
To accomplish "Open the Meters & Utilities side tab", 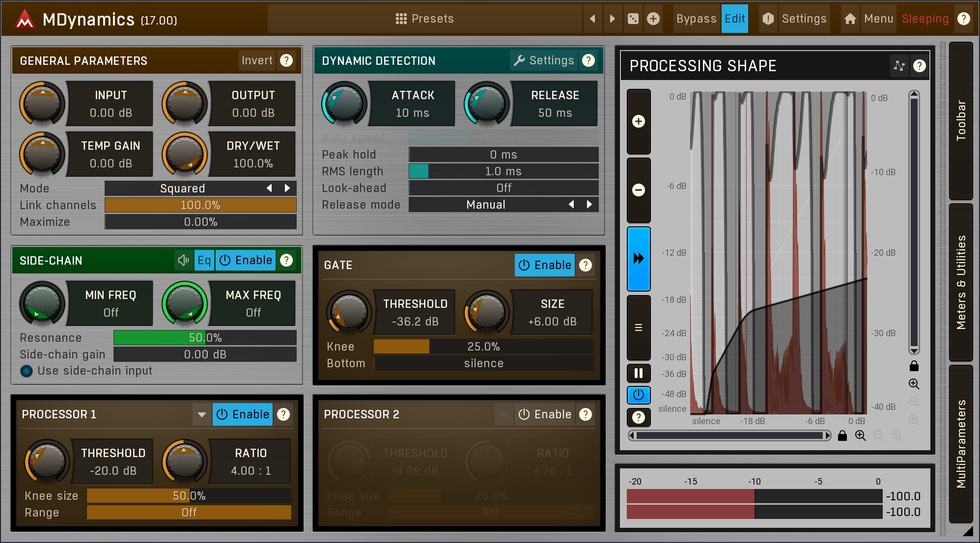I will [x=961, y=282].
